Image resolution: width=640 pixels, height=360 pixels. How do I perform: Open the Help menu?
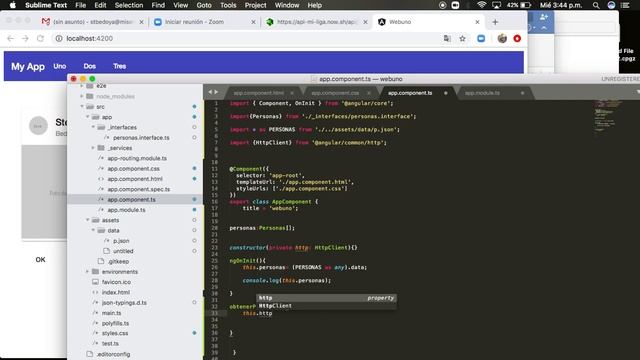[314, 5]
